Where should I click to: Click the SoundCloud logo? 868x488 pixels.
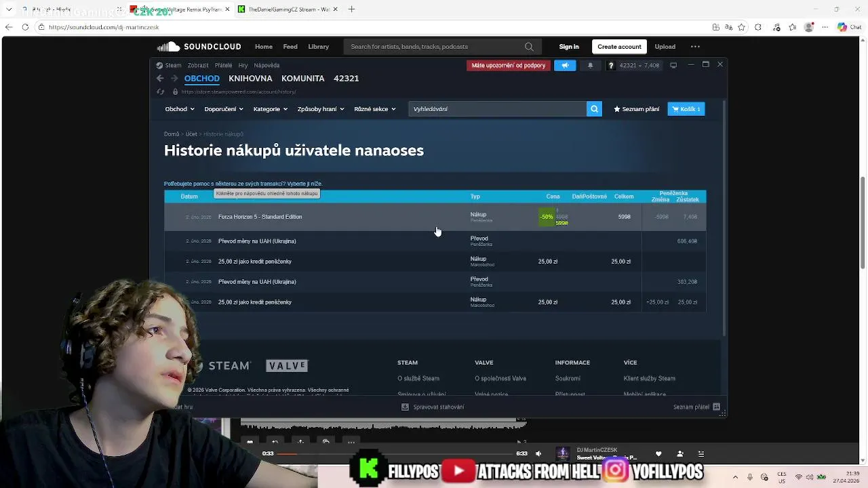coord(199,47)
